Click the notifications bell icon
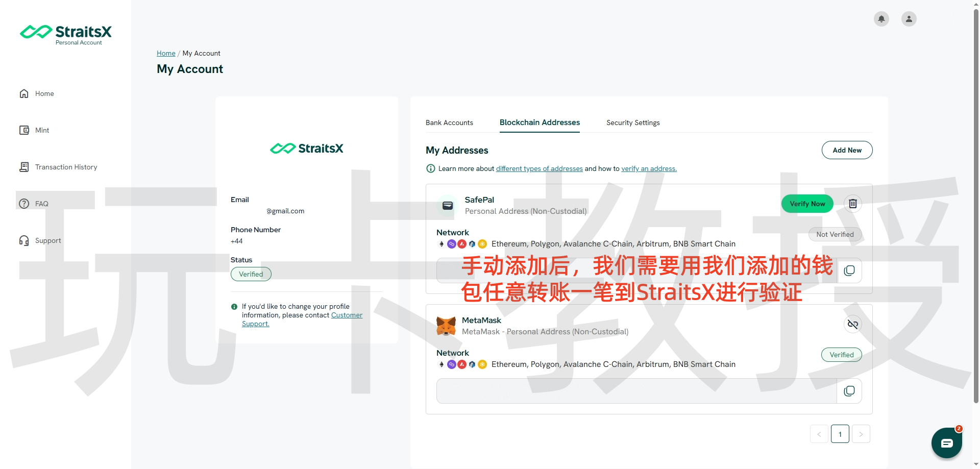The height and width of the screenshot is (469, 980). pos(881,19)
